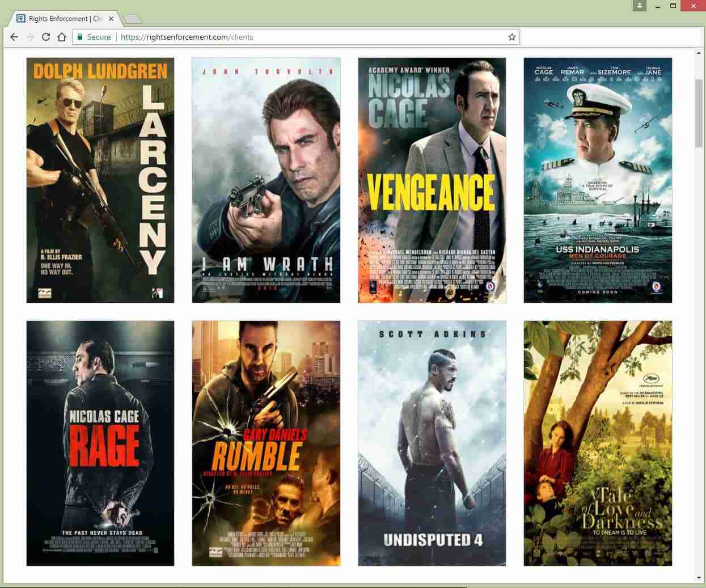Click the vertical scrollbar thumb

point(699,113)
